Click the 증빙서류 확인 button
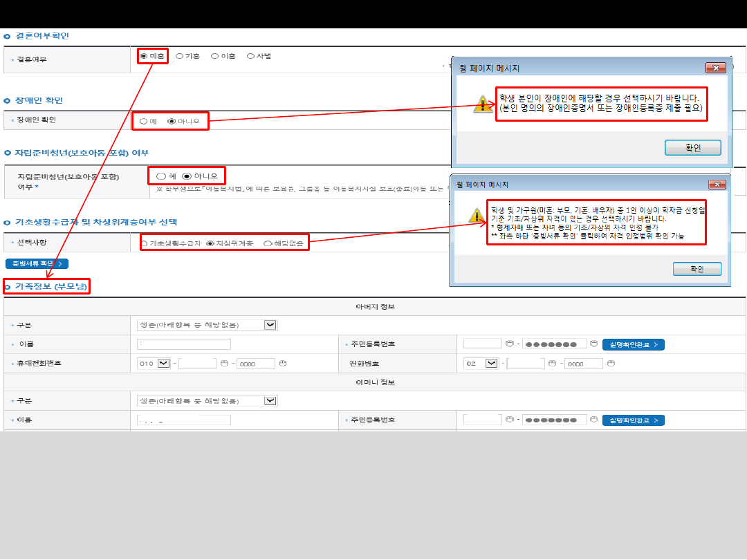Screen dimensions: 747x560 (37, 263)
